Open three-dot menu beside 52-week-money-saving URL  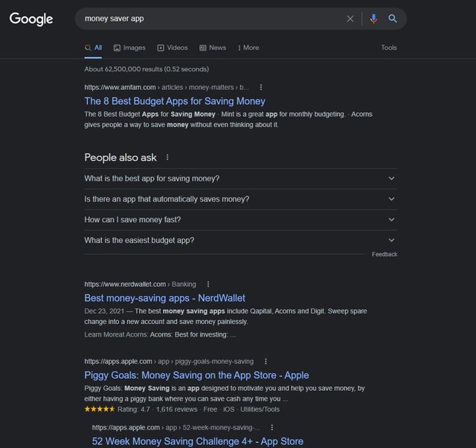(x=272, y=427)
